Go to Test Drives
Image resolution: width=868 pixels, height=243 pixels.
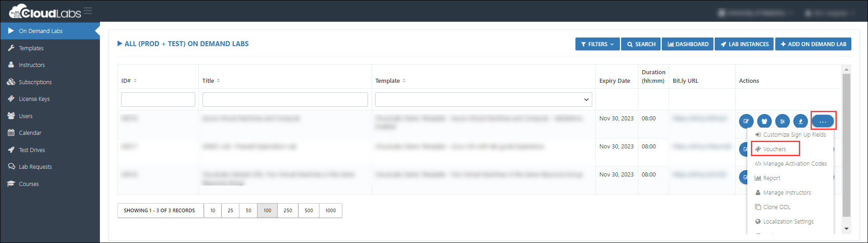pos(32,150)
